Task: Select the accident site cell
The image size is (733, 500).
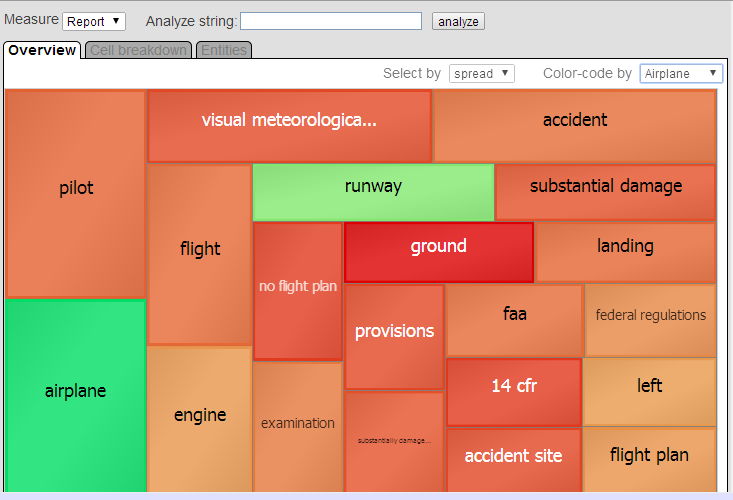Action: 513,458
